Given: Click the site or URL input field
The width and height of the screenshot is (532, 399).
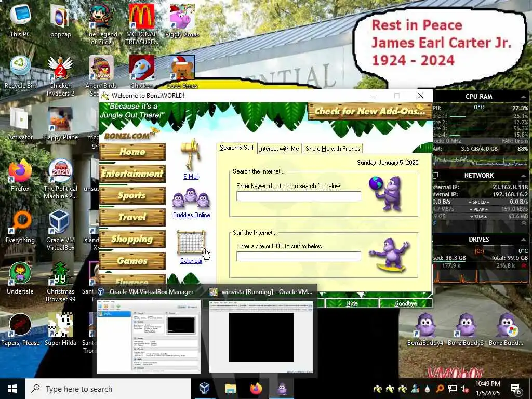Looking at the screenshot, I should (x=299, y=256).
